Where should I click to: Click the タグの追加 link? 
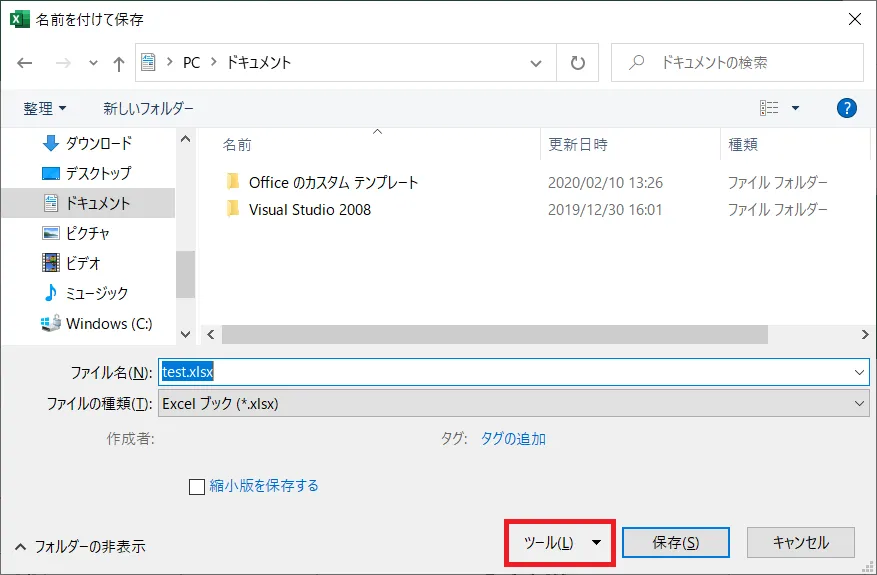pos(513,439)
